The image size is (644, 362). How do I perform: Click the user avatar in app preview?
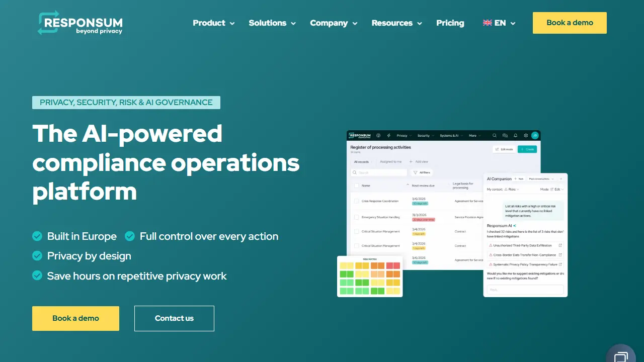tap(535, 135)
